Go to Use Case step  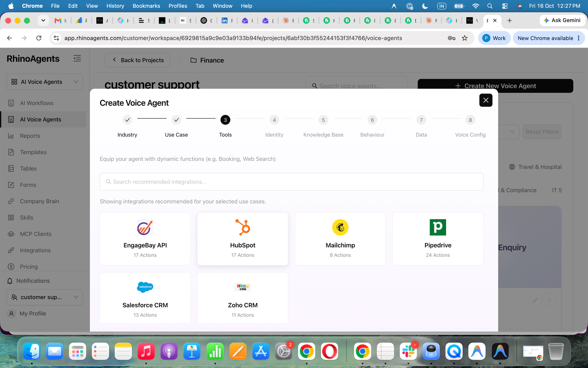click(176, 126)
